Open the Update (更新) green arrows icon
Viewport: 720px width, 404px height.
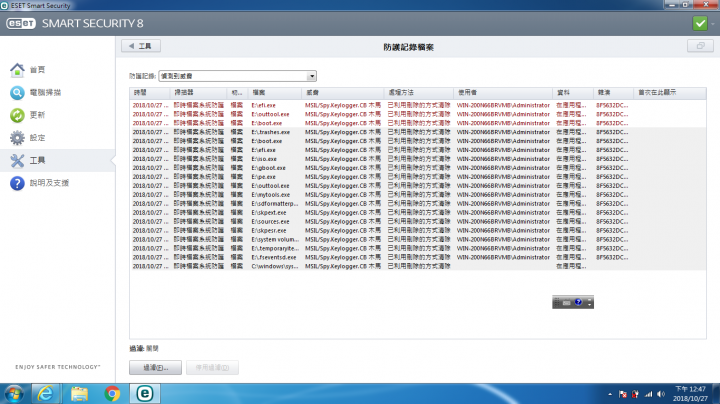(x=17, y=115)
